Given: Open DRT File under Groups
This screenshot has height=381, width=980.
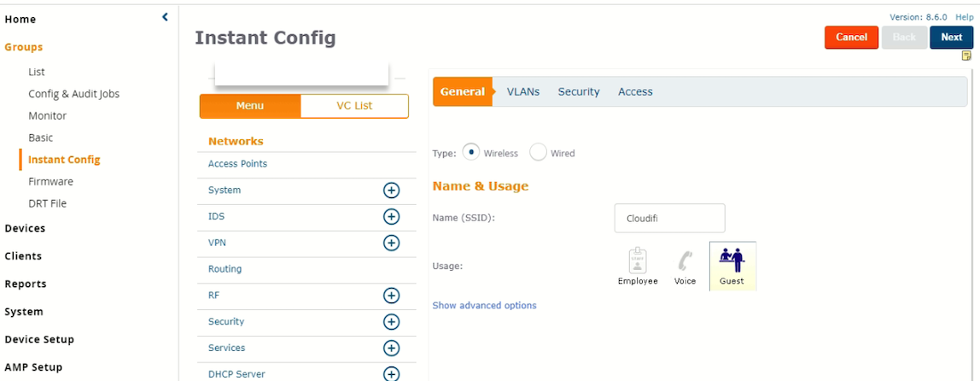Looking at the screenshot, I should (48, 203).
